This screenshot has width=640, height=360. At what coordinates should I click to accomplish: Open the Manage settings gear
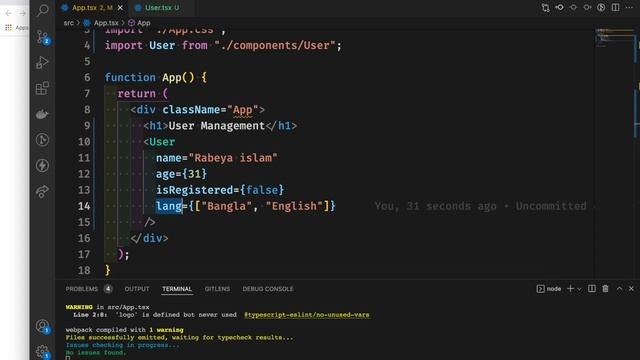click(x=42, y=351)
